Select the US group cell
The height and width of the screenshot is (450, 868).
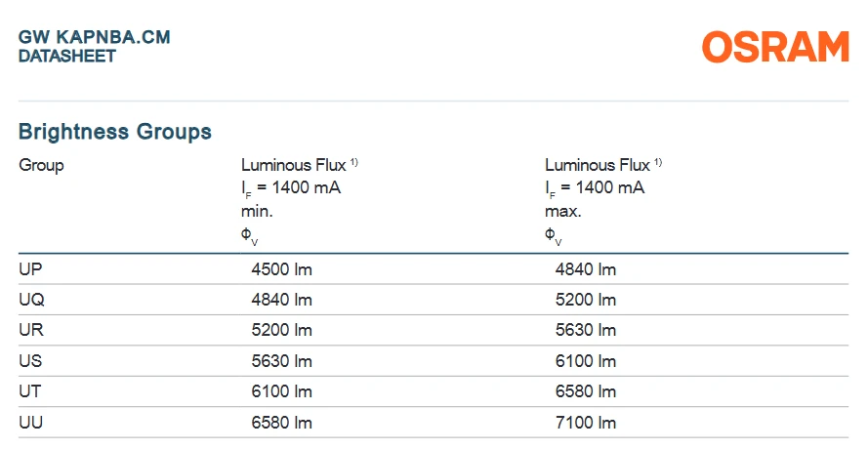30,361
